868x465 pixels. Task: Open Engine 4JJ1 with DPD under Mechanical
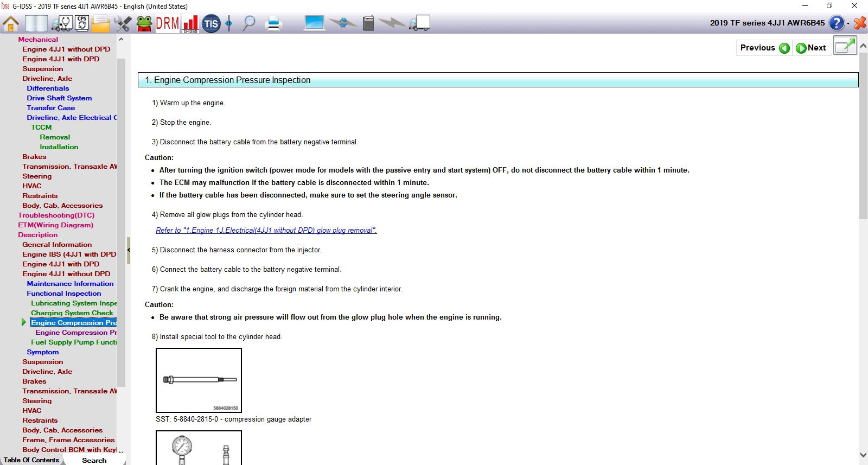(x=61, y=59)
